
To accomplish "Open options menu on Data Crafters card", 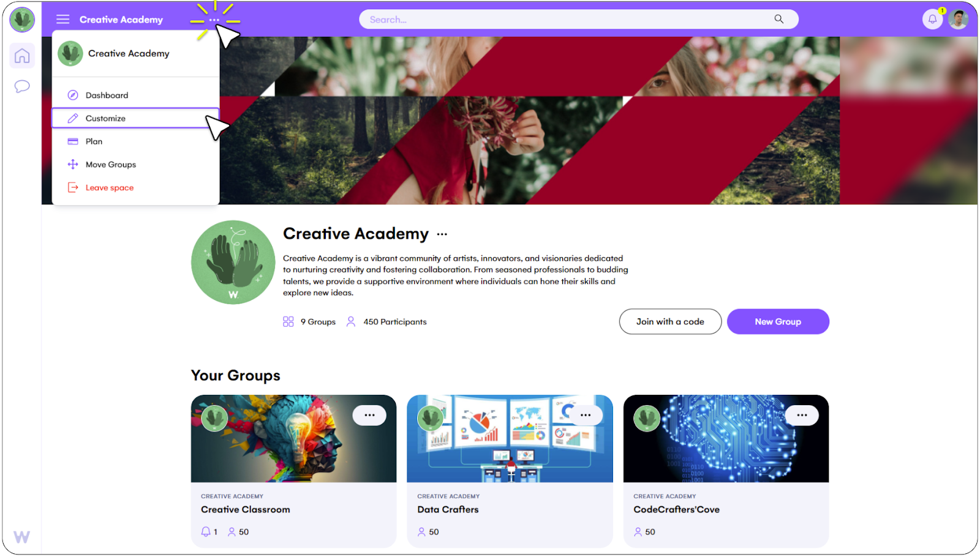I will (x=586, y=415).
